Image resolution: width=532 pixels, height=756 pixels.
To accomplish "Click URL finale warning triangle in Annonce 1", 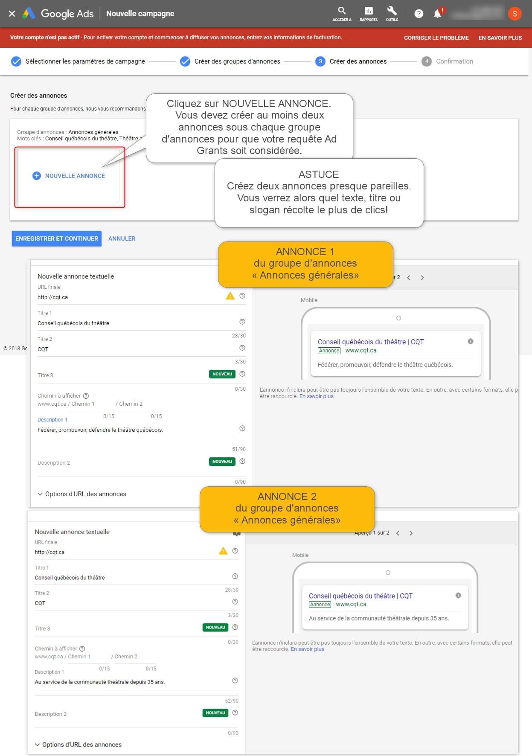I will pyautogui.click(x=230, y=296).
